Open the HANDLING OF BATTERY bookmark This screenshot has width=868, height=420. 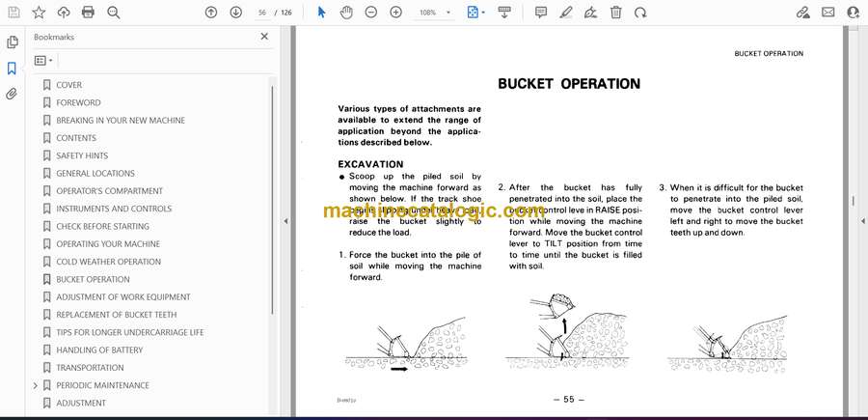click(x=99, y=350)
